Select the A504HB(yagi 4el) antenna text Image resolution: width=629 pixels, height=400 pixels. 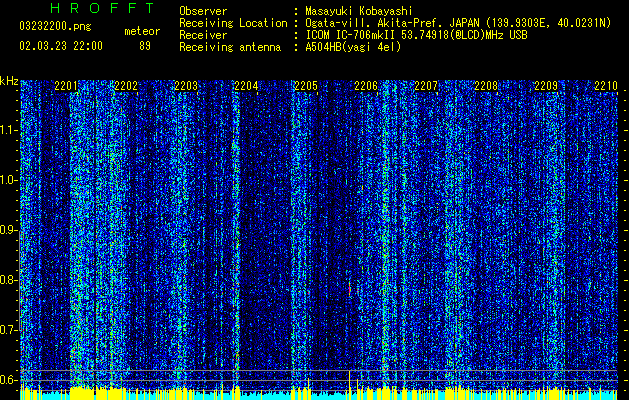[353, 47]
